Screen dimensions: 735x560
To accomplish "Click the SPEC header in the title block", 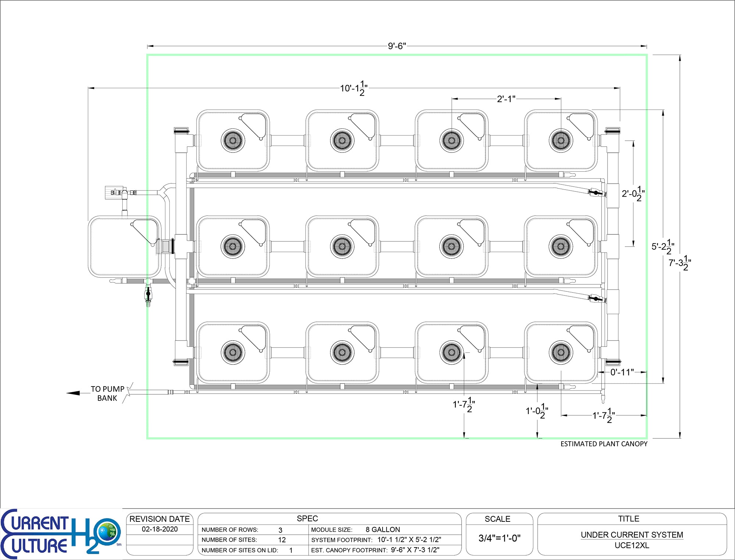I will point(307,518).
